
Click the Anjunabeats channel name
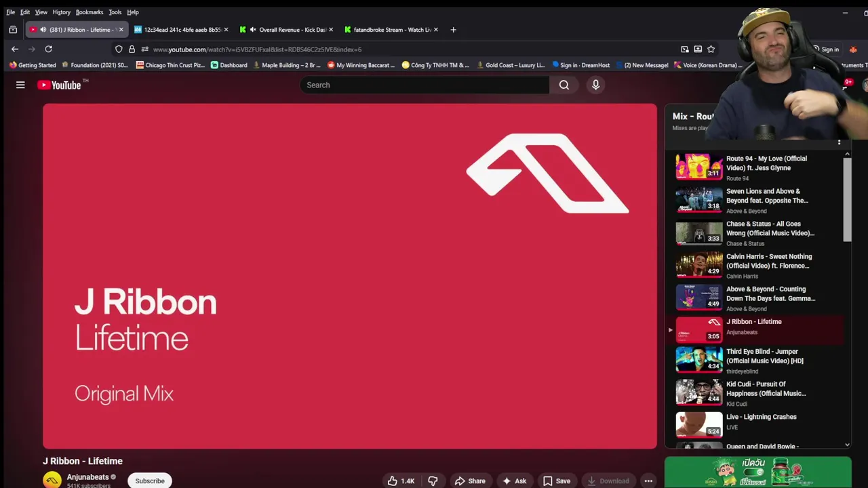point(87,477)
